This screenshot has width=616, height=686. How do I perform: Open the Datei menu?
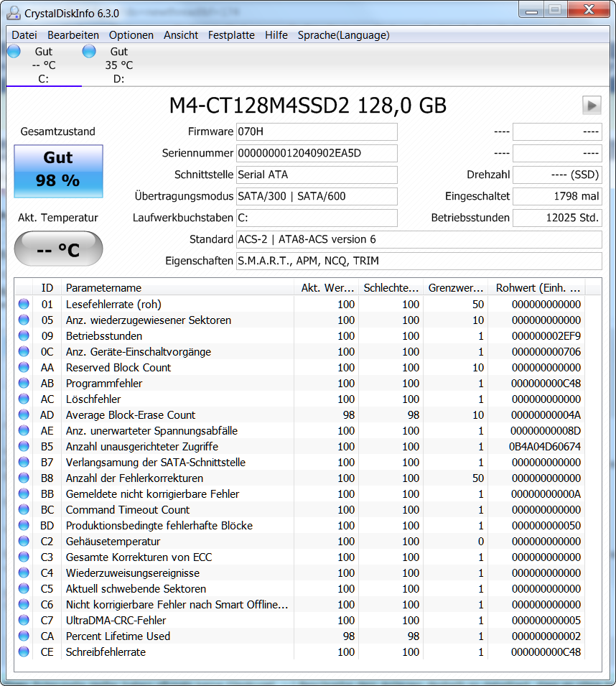[x=24, y=35]
